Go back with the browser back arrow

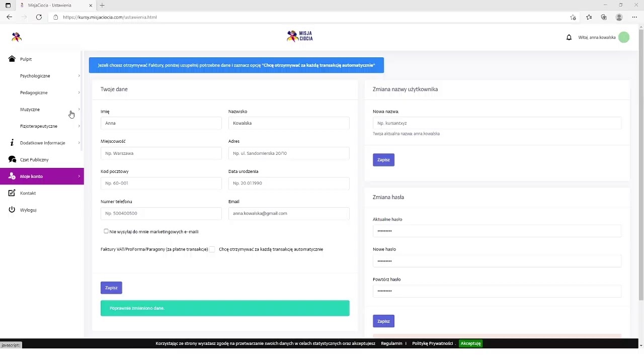click(x=9, y=17)
